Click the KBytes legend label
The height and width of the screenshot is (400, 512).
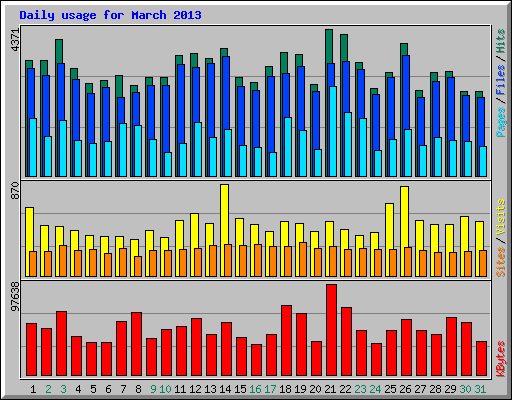[501, 359]
